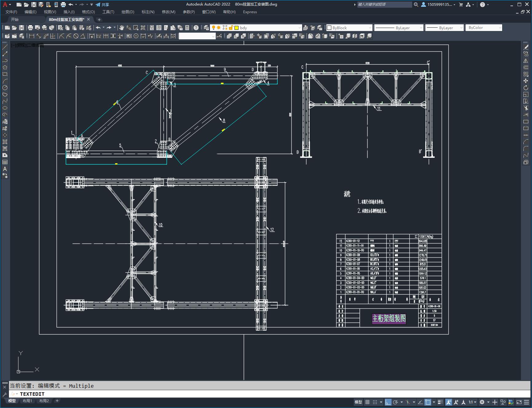Viewport: 532px width, 408px height.
Task: Toggle Clean Screen mode
Action: (x=519, y=402)
